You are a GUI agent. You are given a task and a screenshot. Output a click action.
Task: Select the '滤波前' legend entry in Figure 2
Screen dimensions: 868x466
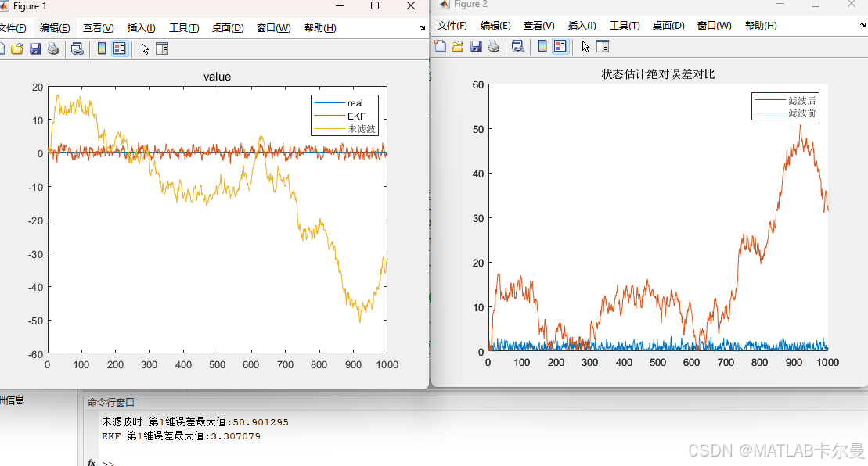tap(785, 113)
